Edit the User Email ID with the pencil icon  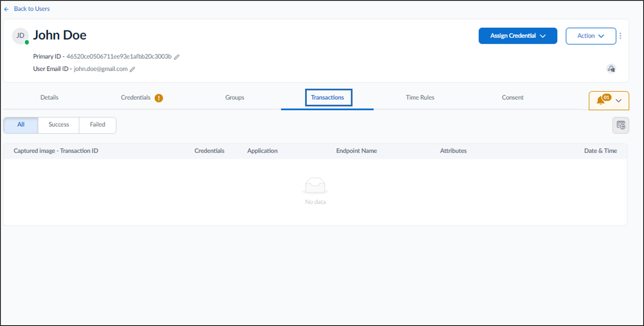(x=133, y=69)
